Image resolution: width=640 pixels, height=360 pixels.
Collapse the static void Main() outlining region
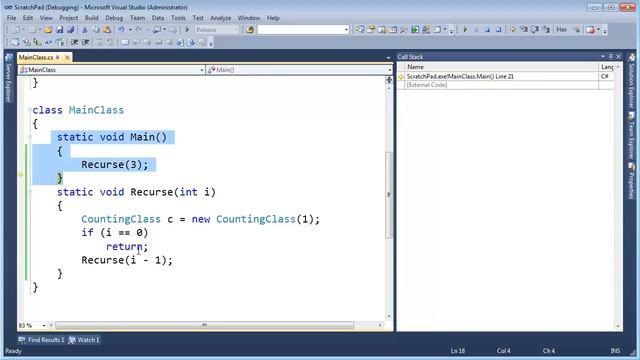[29, 137]
